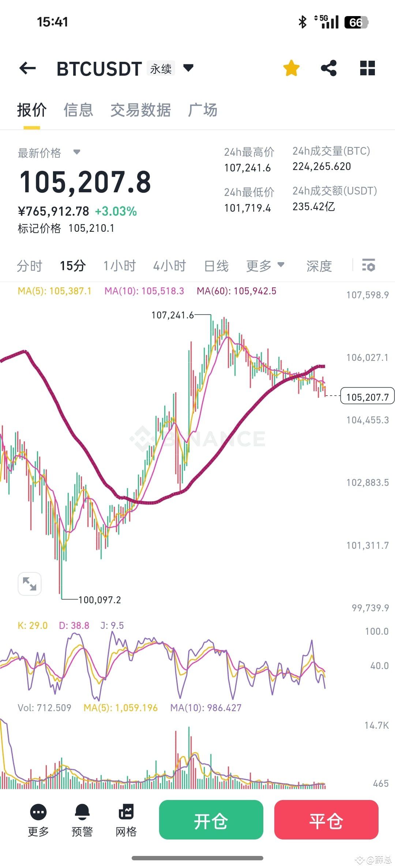Switch to the 信息 tab
This screenshot has width=395, height=868.
[78, 110]
